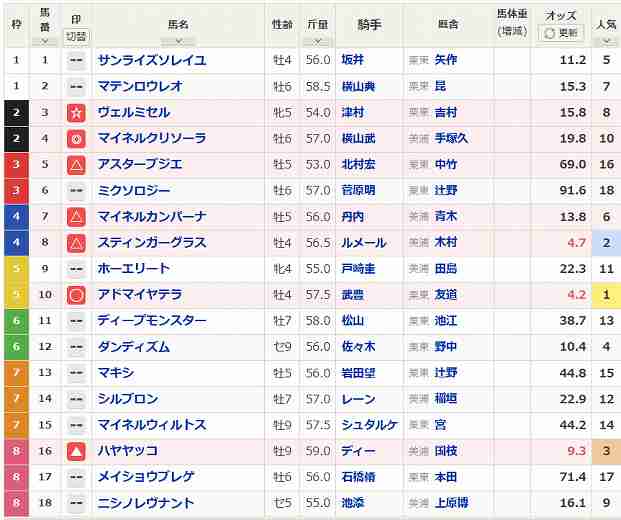Click the 騎手 column header
This screenshot has height=520, width=621.
(369, 25)
